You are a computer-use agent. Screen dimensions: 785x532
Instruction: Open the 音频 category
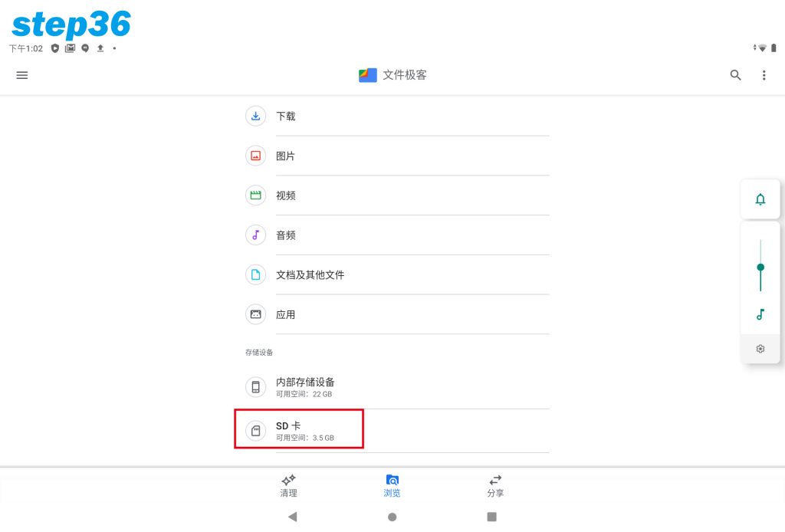click(x=397, y=235)
